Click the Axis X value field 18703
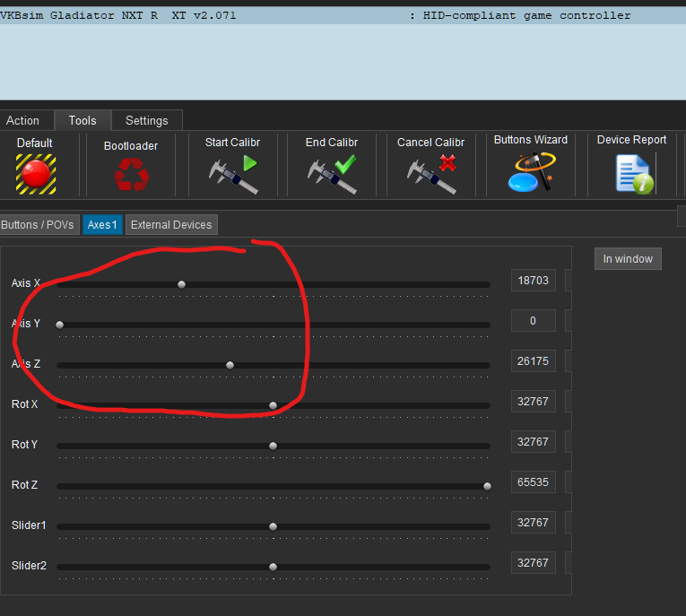This screenshot has height=616, width=686. tap(534, 281)
